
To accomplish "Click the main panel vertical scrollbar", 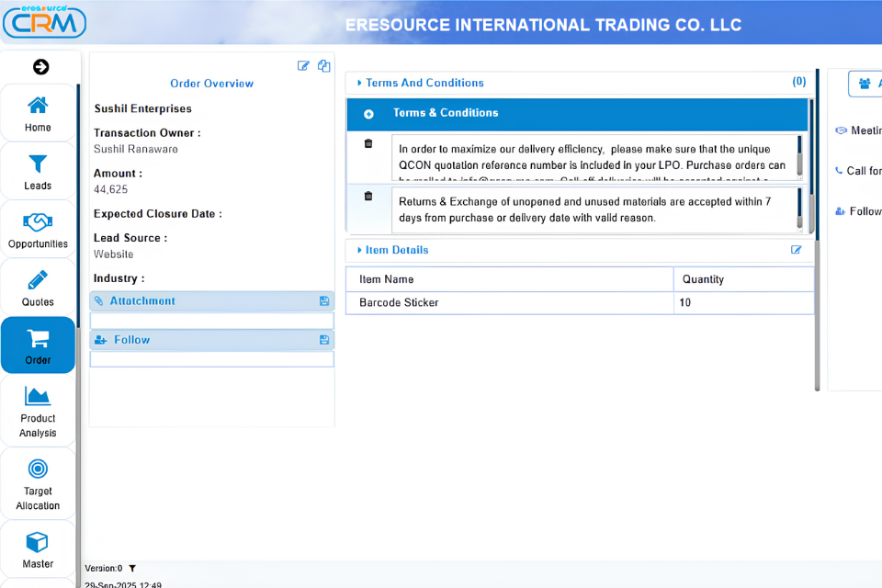I will tap(818, 231).
